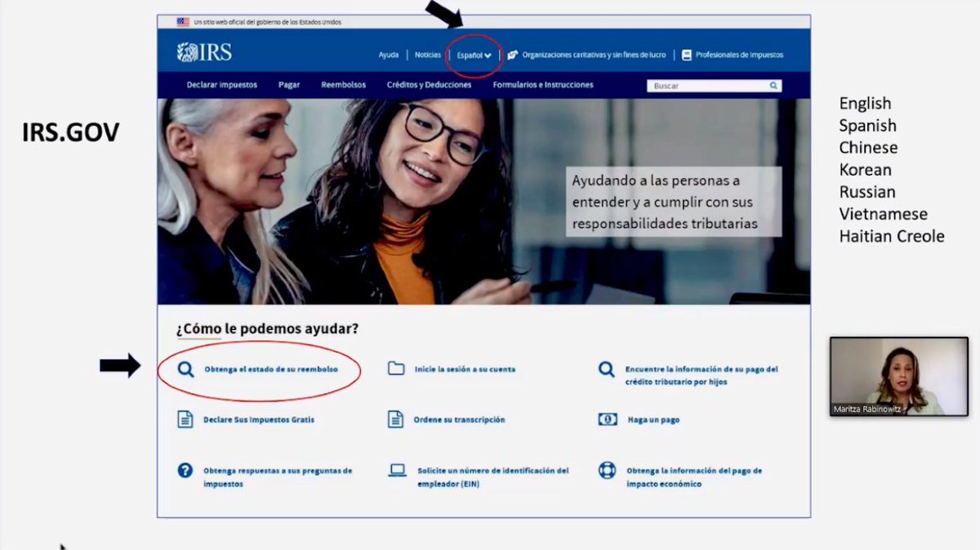Click charities icon beside Organizaciones caritativas
The image size is (980, 550).
(x=512, y=55)
